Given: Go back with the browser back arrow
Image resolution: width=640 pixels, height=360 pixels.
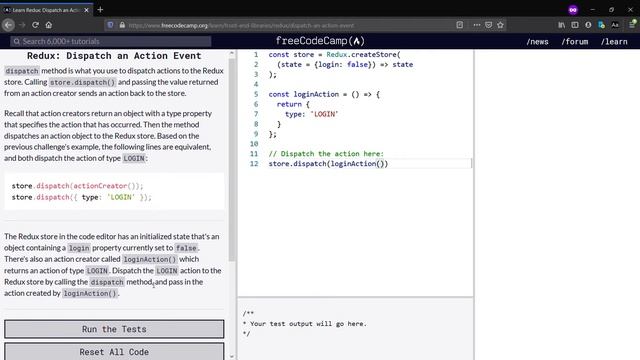Looking at the screenshot, I should pos(8,25).
